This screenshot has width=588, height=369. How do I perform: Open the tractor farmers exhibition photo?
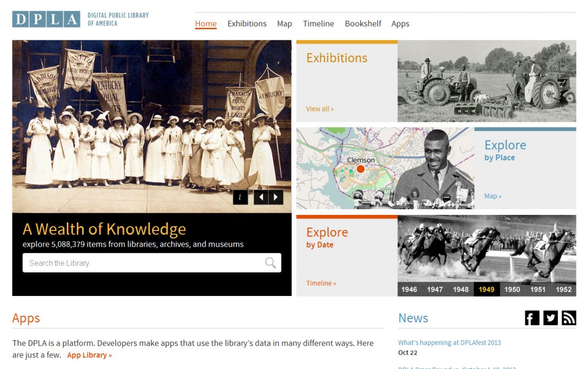487,81
